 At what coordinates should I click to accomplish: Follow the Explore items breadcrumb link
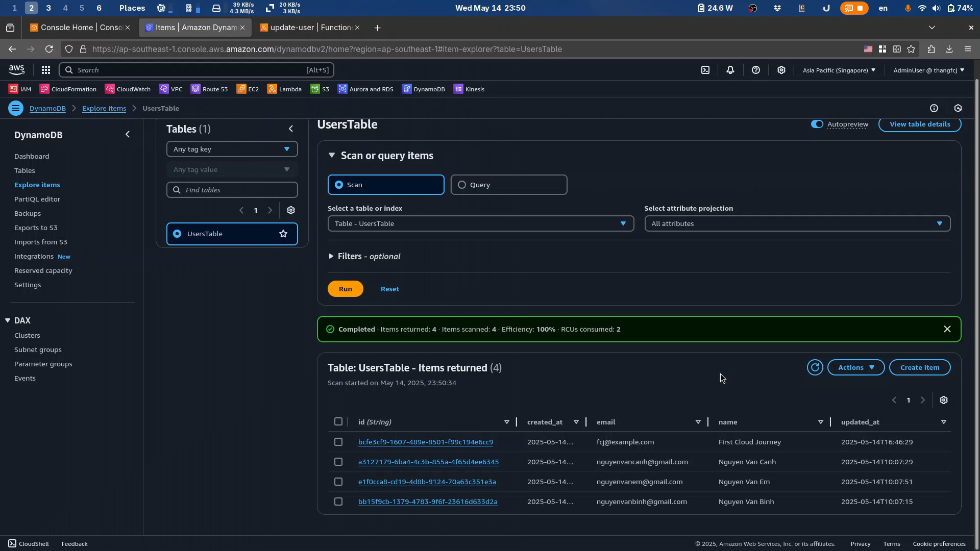click(104, 108)
